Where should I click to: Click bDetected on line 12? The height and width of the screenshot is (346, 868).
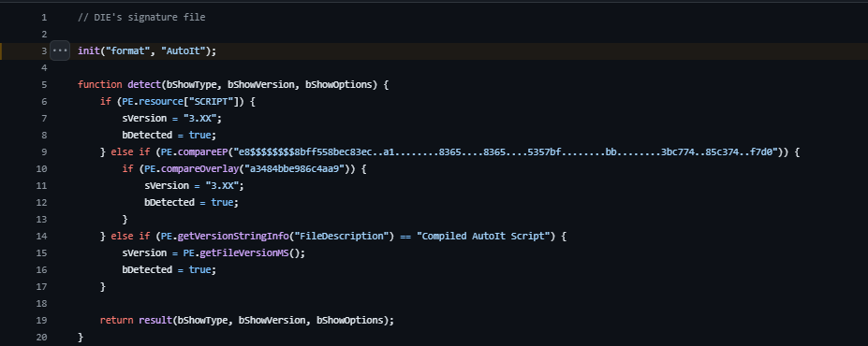169,202
